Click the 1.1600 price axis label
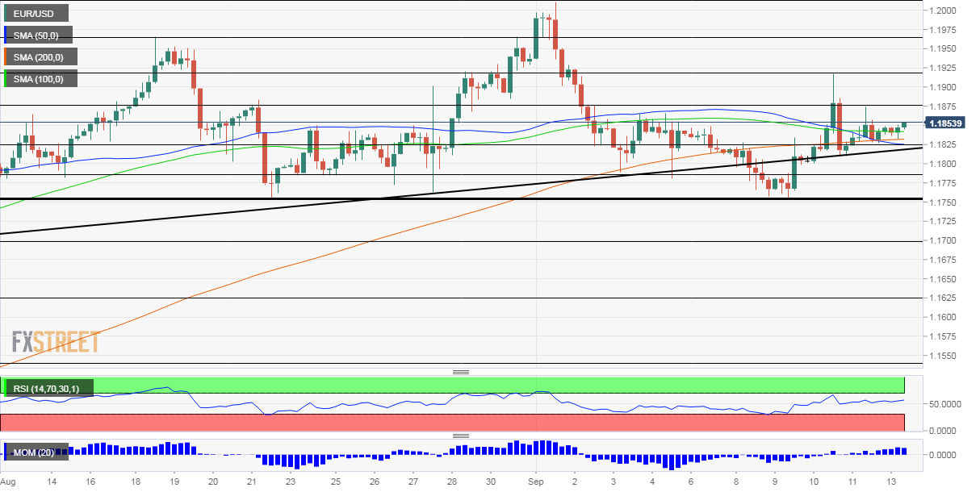This screenshot has width=980, height=492. tap(942, 318)
